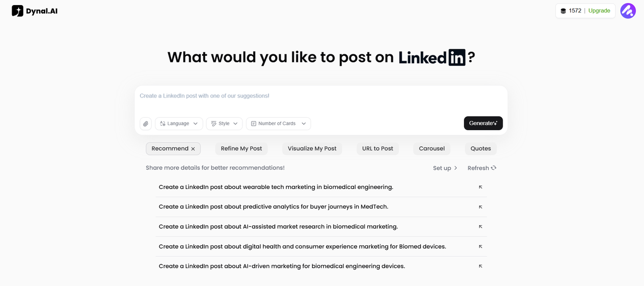Expand the Style dropdown

224,124
